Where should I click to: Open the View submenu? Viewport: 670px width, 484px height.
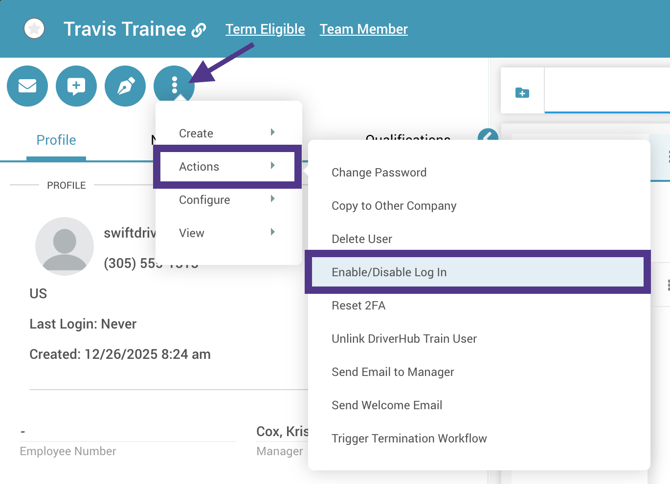(x=227, y=233)
